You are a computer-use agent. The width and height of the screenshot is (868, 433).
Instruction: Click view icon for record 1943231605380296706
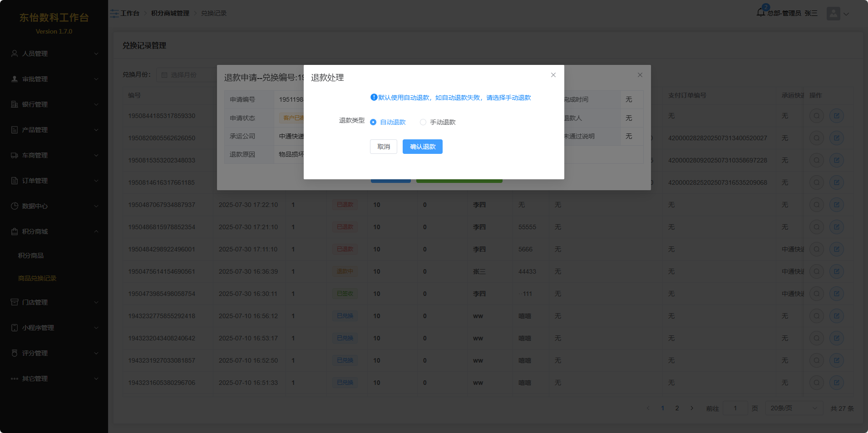816,383
